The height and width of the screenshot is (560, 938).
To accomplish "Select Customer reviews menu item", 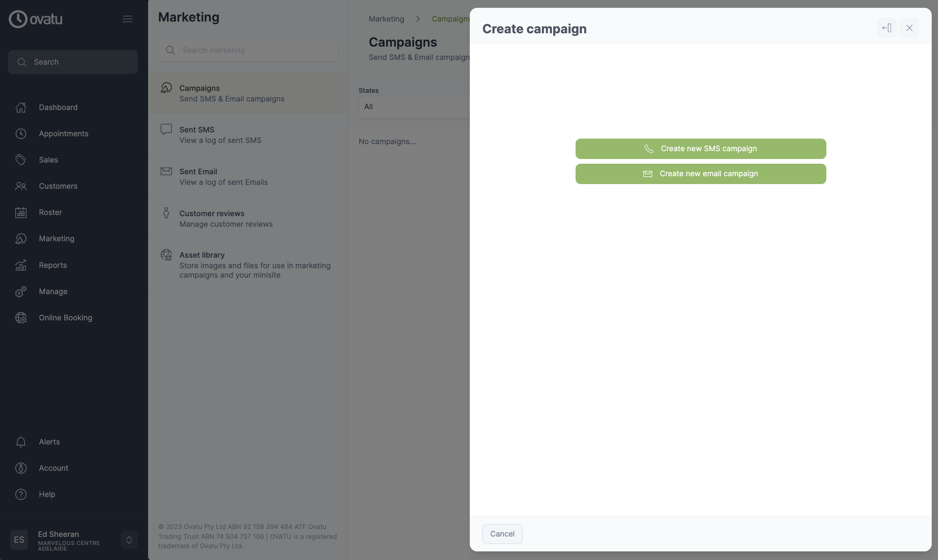I will coord(248,219).
